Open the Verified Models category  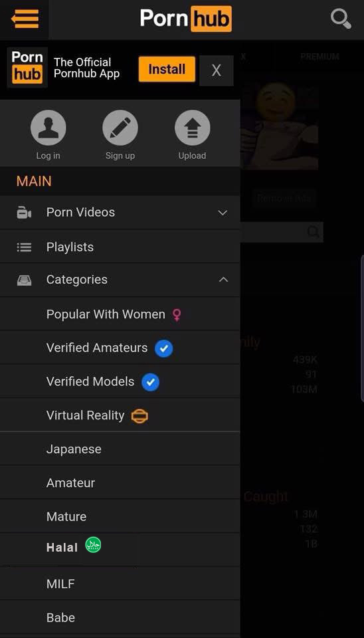tap(120, 381)
